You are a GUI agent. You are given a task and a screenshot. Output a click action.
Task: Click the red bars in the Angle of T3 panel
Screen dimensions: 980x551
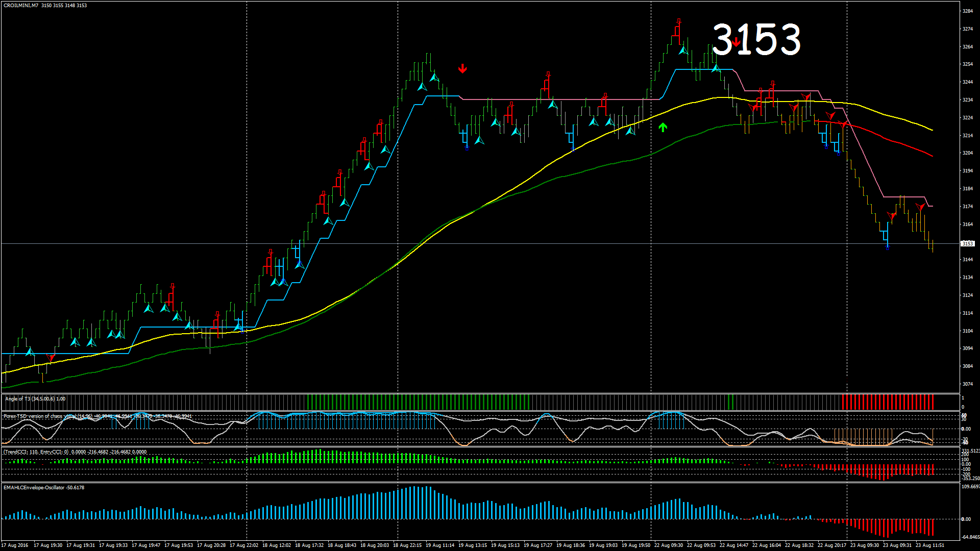[888, 402]
